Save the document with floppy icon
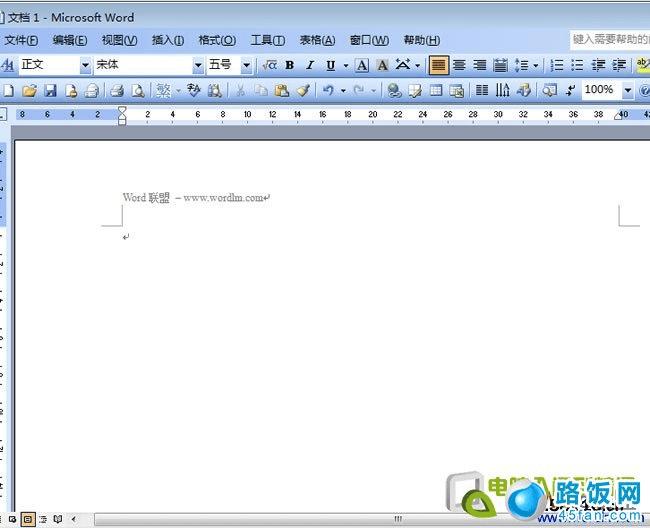The height and width of the screenshot is (528, 650). coord(50,90)
